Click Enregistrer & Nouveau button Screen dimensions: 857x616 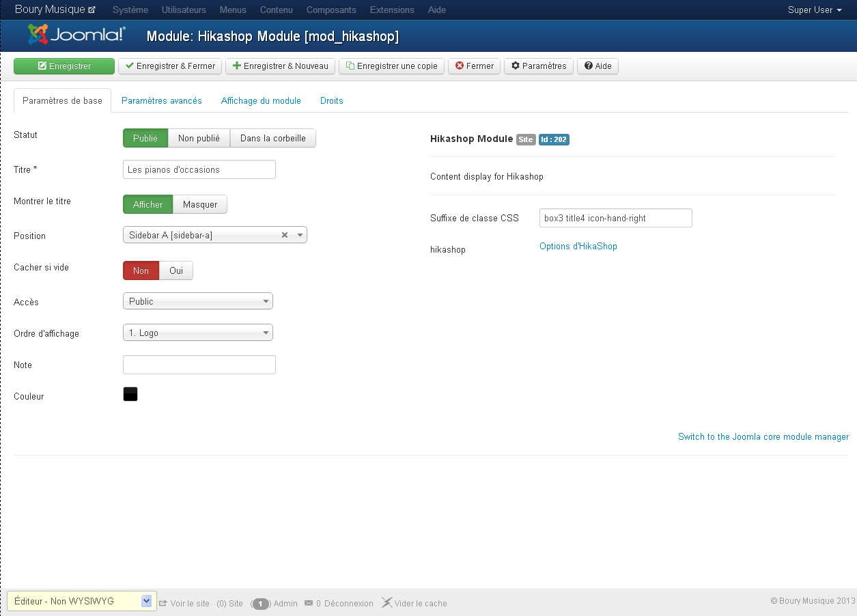[x=281, y=66]
